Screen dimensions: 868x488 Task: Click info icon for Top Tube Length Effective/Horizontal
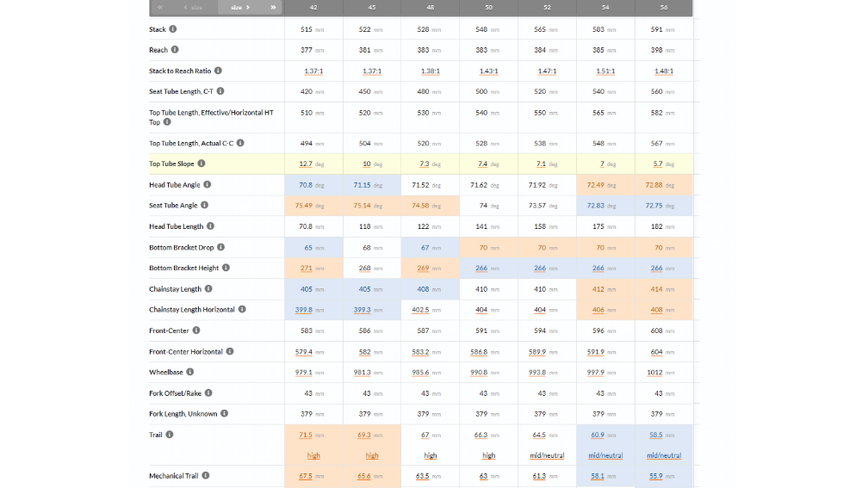point(167,122)
